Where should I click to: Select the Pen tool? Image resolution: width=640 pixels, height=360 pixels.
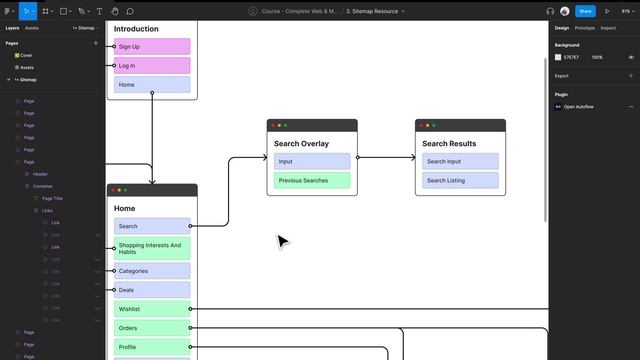pyautogui.click(x=82, y=11)
